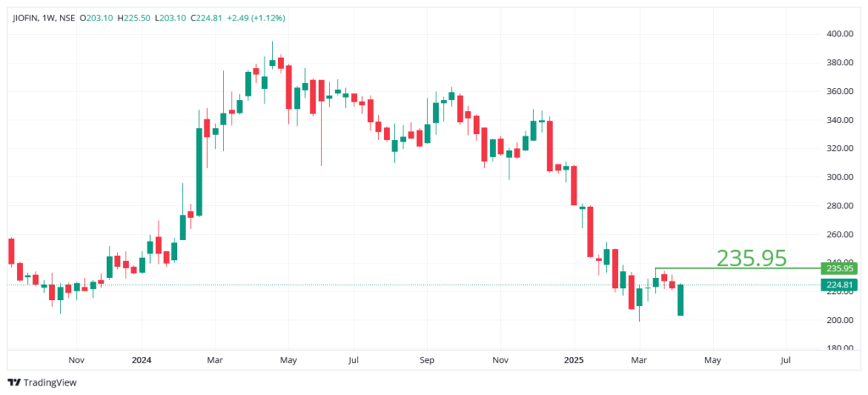This screenshot has width=868, height=395.
Task: Click the rightmost Jul time axis label
Action: 785,359
